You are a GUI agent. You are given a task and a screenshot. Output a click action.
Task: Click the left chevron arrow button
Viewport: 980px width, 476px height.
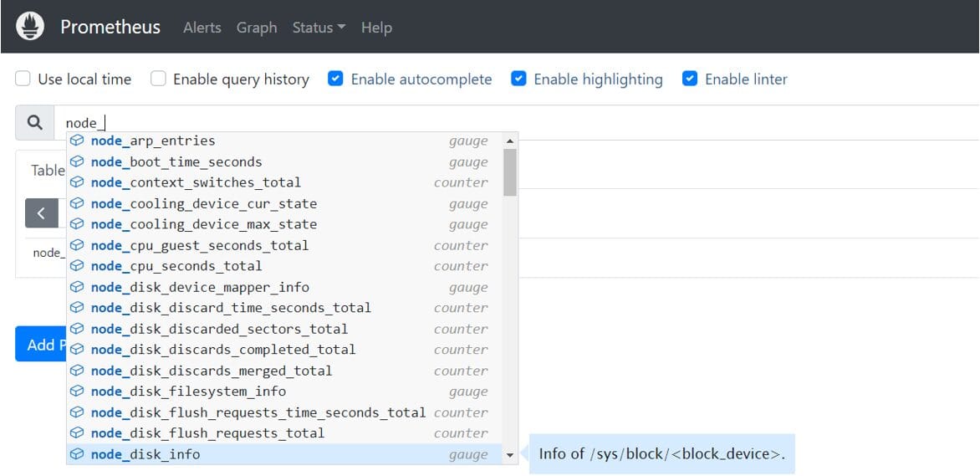click(x=41, y=213)
